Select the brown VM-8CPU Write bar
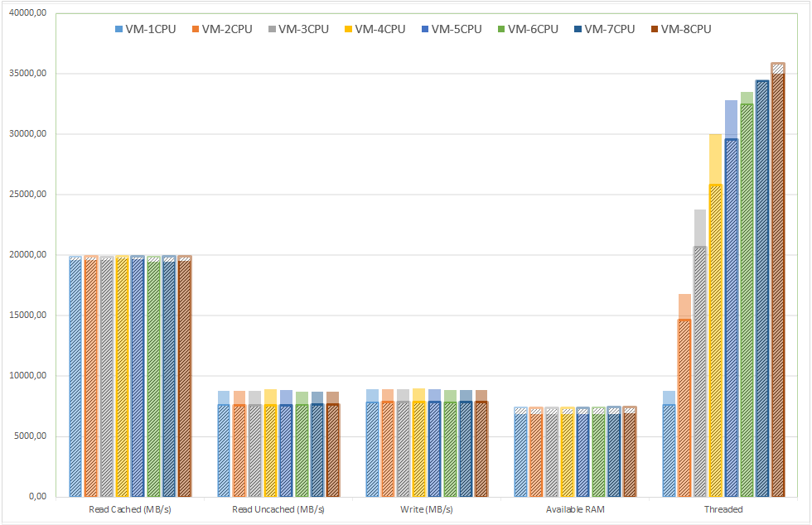This screenshot has height=525, width=812. [x=481, y=444]
